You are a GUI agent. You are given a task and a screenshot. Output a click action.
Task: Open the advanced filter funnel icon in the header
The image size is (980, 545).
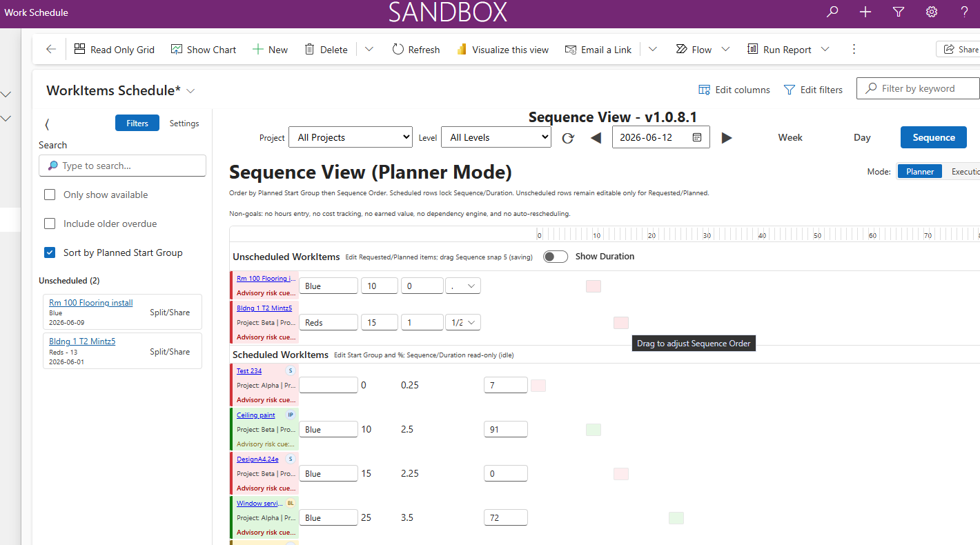(899, 12)
